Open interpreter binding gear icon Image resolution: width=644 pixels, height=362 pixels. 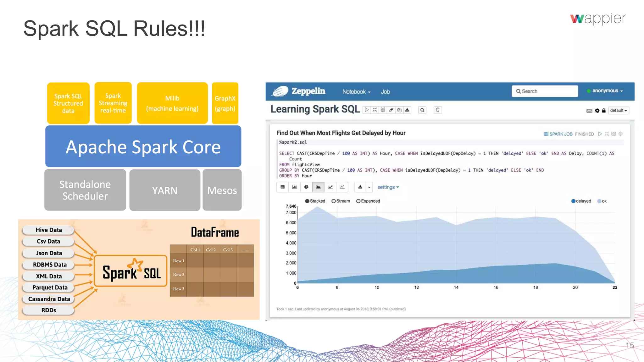597,111
